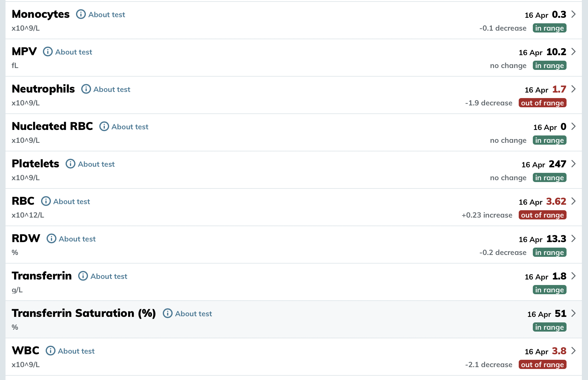Select the Nucleated RBC test name
588x380 pixels.
coord(52,126)
